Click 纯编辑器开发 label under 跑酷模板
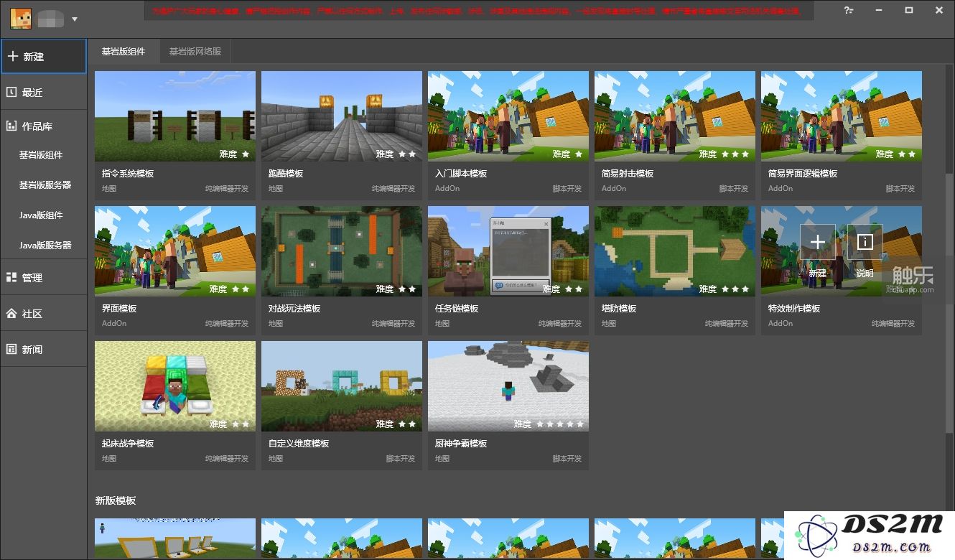Viewport: 955px width, 560px height. 393,189
